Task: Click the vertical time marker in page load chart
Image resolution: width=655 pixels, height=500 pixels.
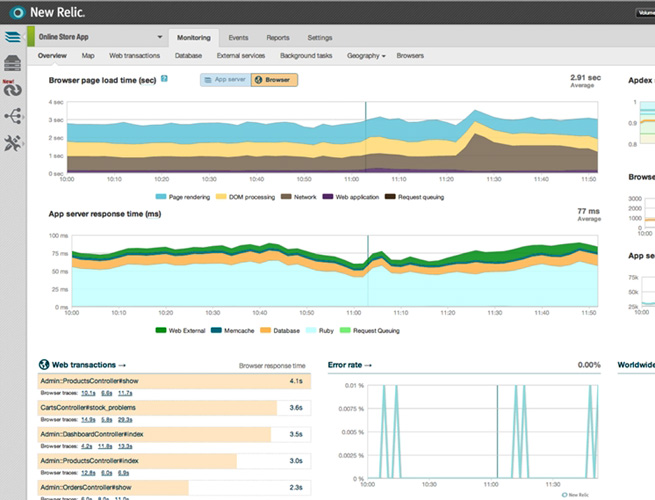Action: 366,137
